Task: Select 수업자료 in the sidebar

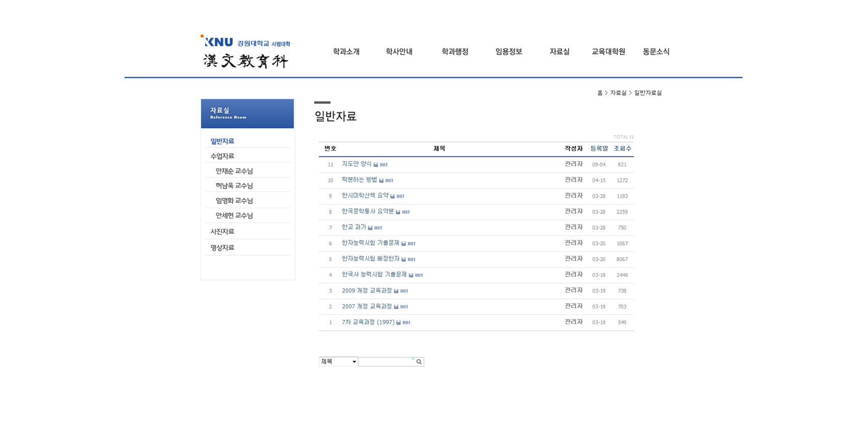Action: [x=222, y=156]
